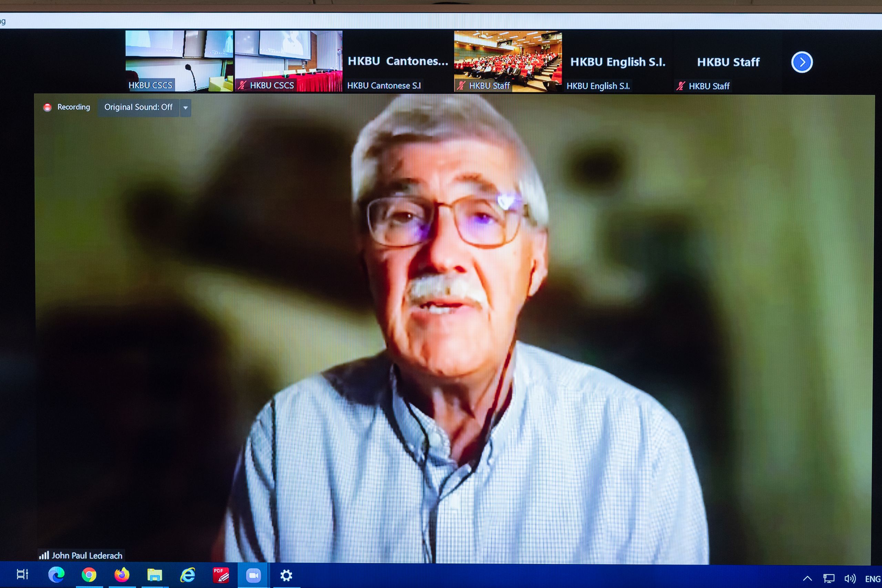The width and height of the screenshot is (882, 588).
Task: Open the Settings gear in the taskbar
Action: pyautogui.click(x=286, y=575)
